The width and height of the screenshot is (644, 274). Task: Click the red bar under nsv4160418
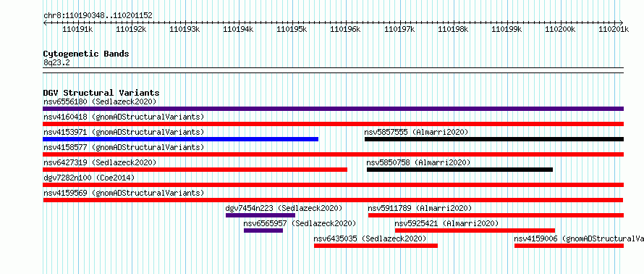(333, 124)
